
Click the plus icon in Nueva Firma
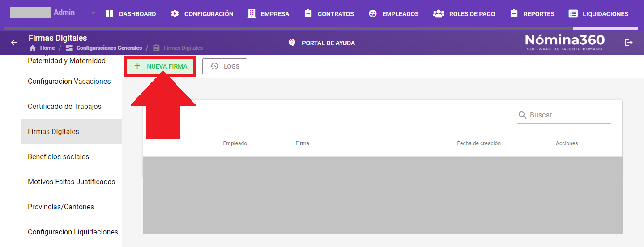137,66
